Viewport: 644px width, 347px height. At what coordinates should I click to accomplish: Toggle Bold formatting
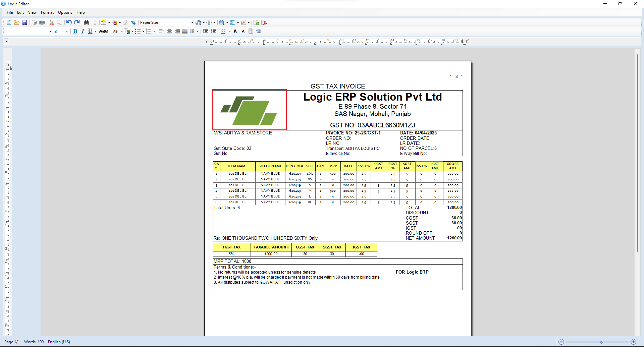click(75, 31)
